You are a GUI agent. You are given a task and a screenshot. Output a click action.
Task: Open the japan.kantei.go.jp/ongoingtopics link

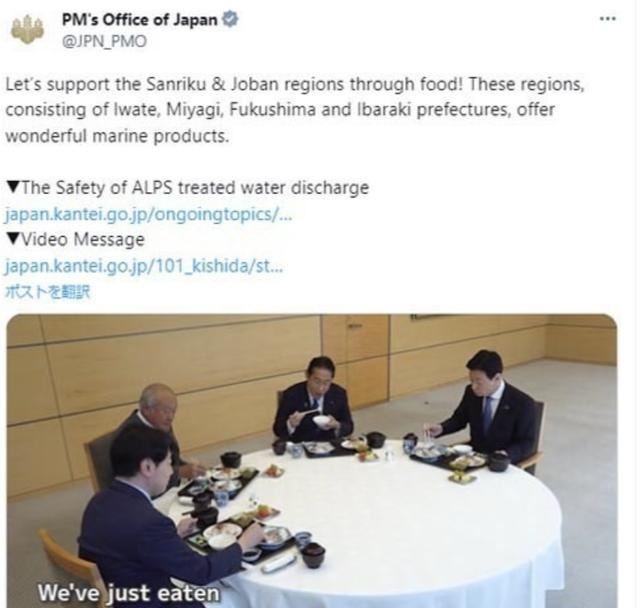coord(149,214)
